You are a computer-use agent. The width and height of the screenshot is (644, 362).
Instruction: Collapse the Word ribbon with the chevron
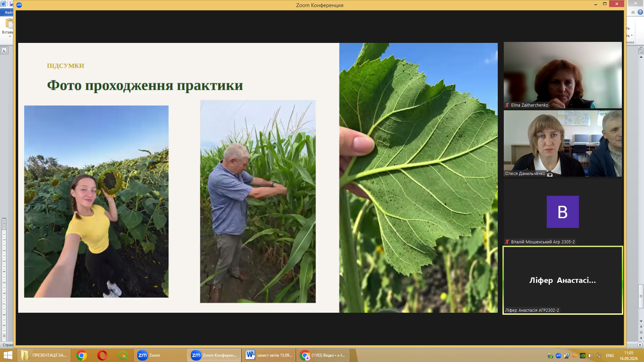coord(633,12)
